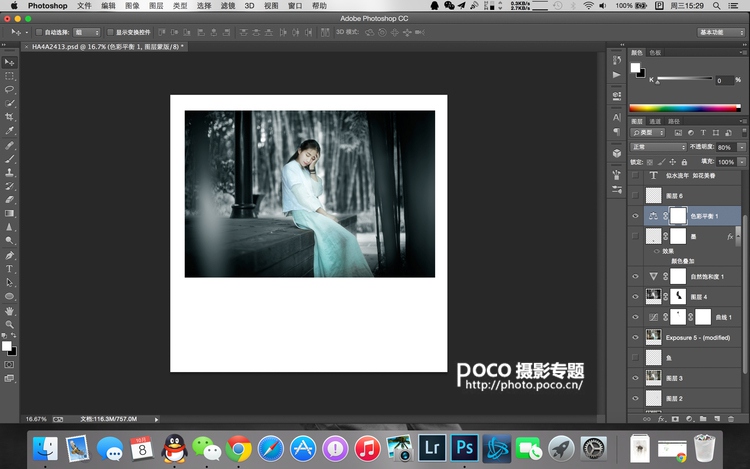
Task: Select the Zoom magnifier tool
Action: [x=10, y=324]
